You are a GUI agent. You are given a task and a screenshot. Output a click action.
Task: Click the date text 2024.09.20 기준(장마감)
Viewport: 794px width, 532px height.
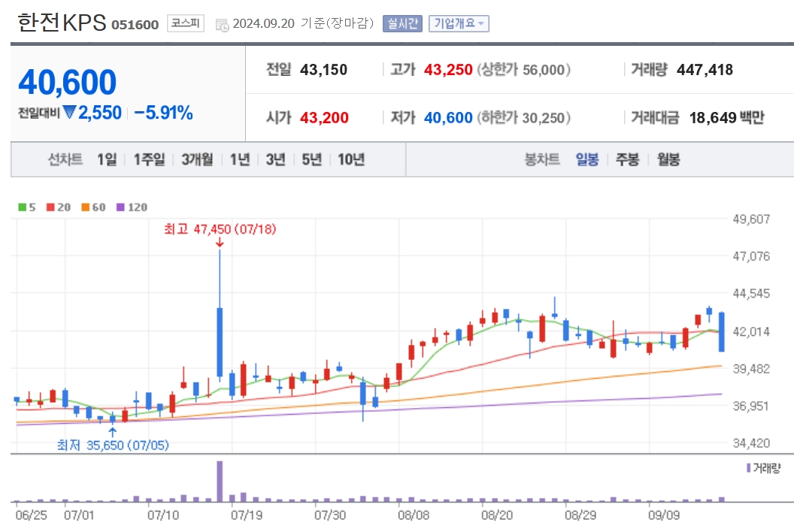tap(303, 23)
